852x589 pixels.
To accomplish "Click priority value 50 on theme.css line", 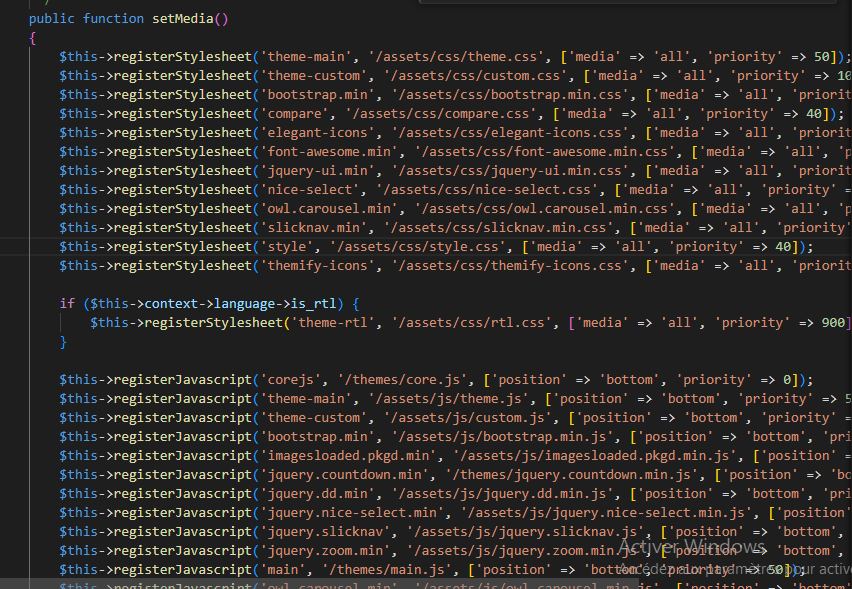I will [822, 57].
